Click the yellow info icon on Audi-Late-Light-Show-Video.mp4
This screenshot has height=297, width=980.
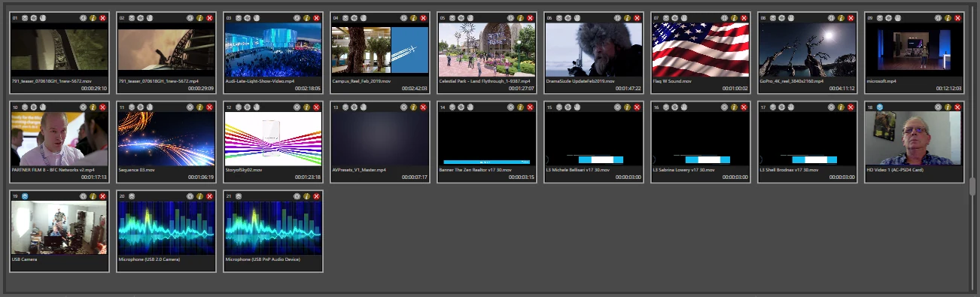click(306, 18)
